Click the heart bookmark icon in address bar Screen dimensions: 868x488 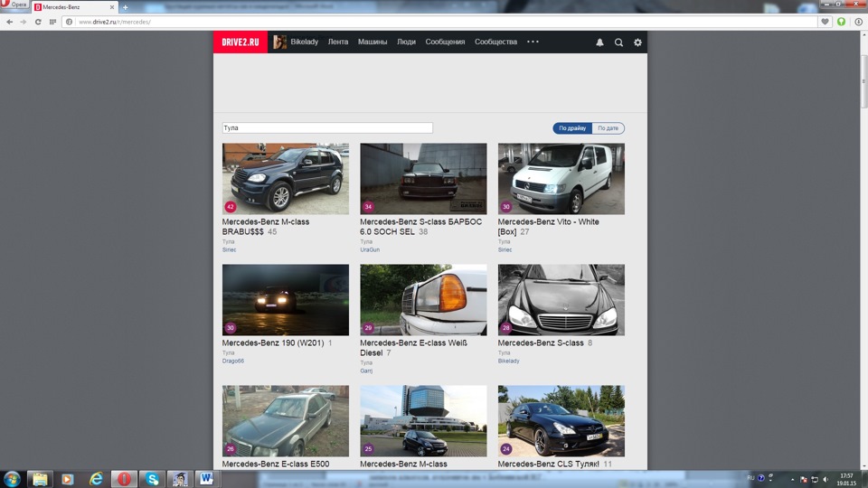pyautogui.click(x=825, y=22)
